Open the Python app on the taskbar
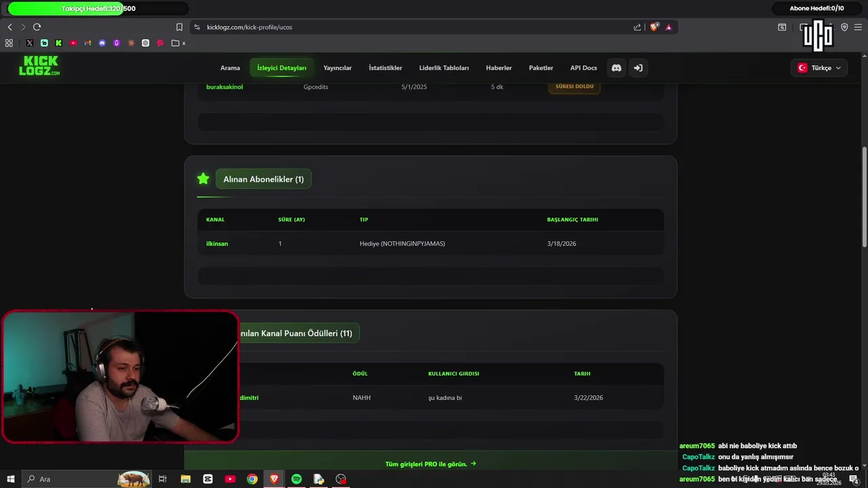 point(319,479)
